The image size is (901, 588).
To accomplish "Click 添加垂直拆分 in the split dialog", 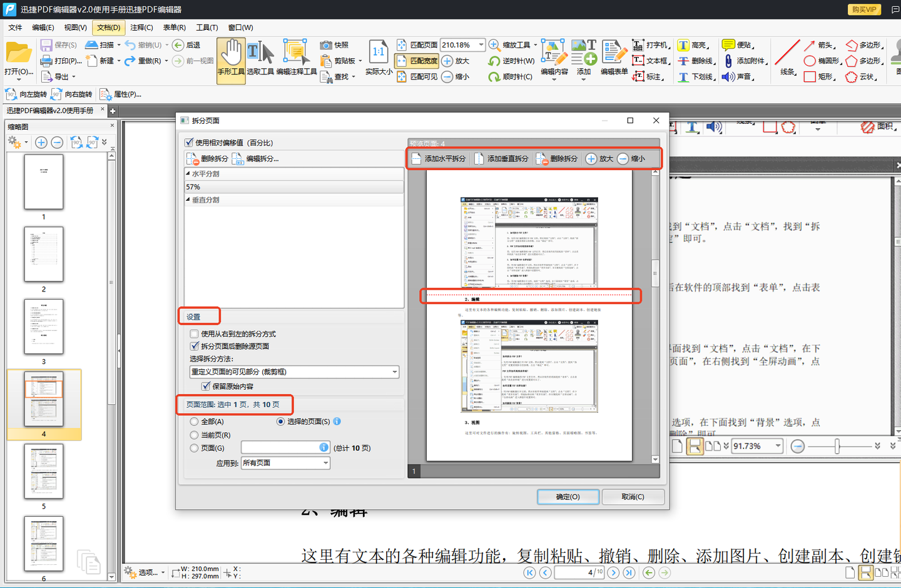I will coord(501,158).
